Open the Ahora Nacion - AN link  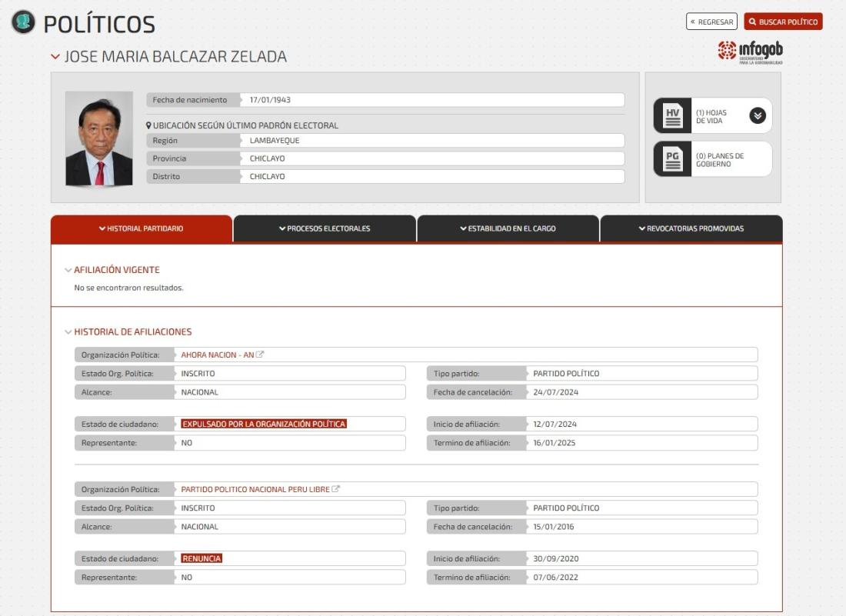pyautogui.click(x=217, y=355)
